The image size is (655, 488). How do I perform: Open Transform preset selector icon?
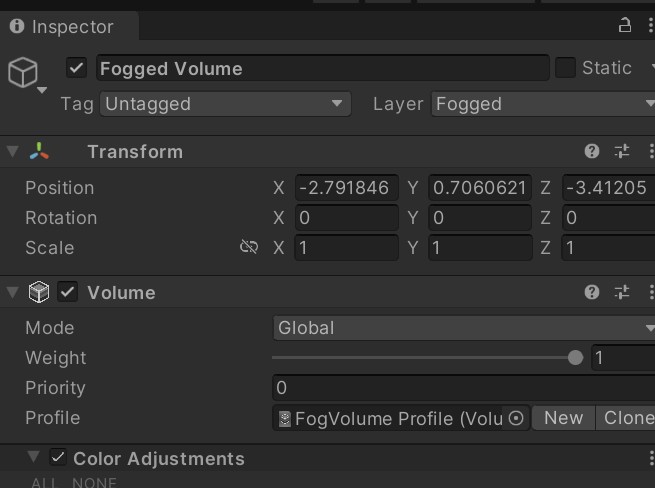click(x=622, y=152)
